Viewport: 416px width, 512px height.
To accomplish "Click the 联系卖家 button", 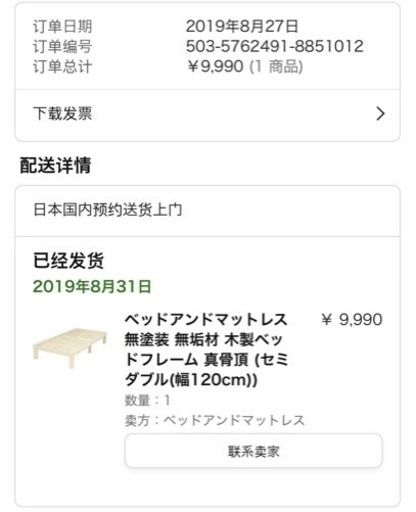I will click(x=253, y=451).
